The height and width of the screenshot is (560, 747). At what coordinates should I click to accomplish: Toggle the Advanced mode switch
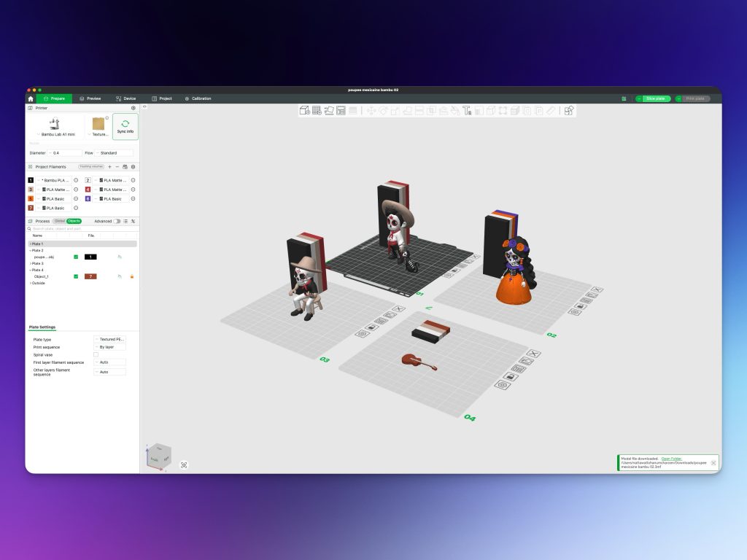[x=117, y=221]
